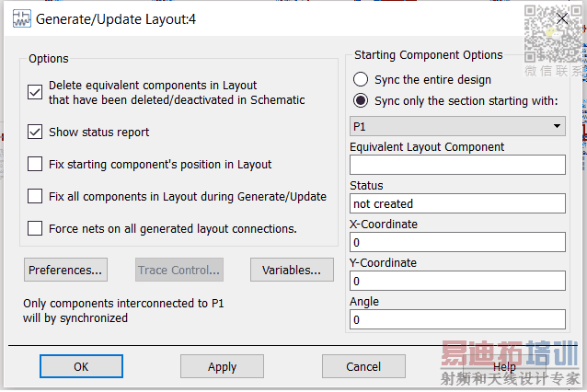Check Fix all components during Generate/Update

point(35,197)
